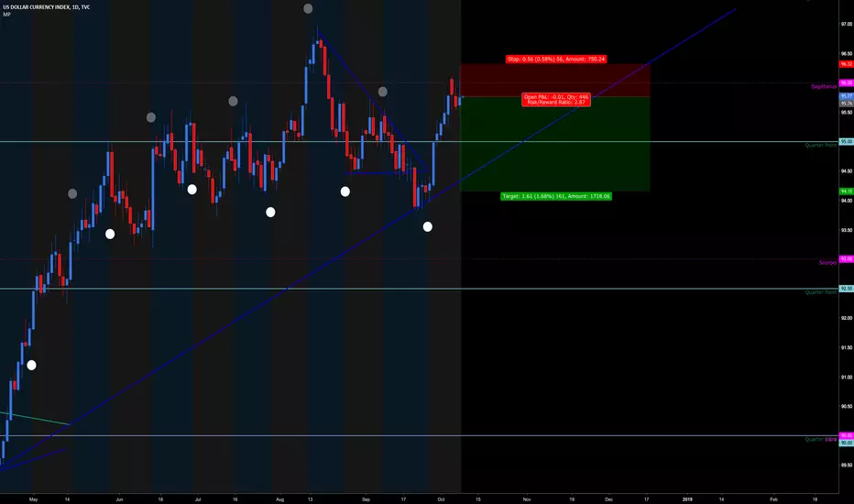Click the MP indicator label
Viewport: 854px width, 504px height.
[x=6, y=15]
